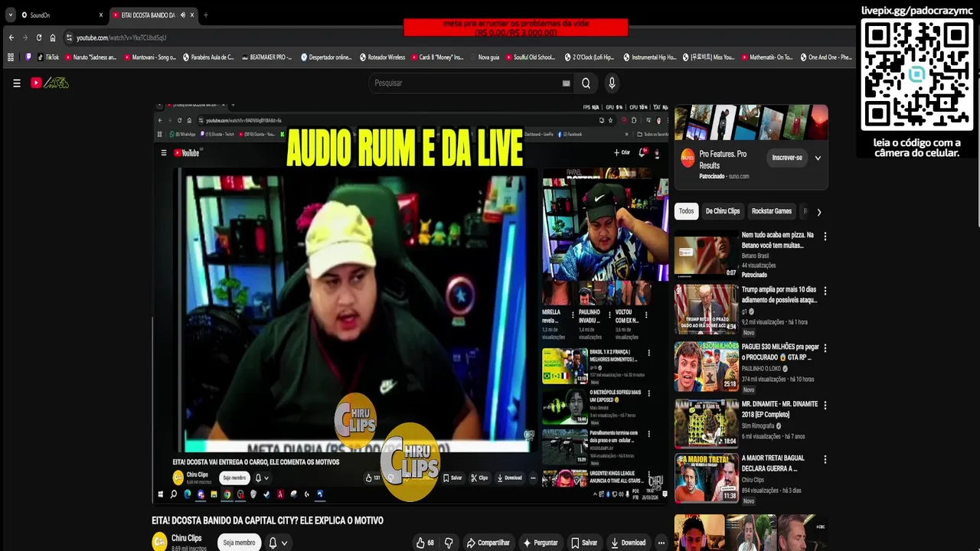This screenshot has height=551, width=980.
Task: Open the Naruto "Sadness an... bookmark
Action: tap(90, 57)
